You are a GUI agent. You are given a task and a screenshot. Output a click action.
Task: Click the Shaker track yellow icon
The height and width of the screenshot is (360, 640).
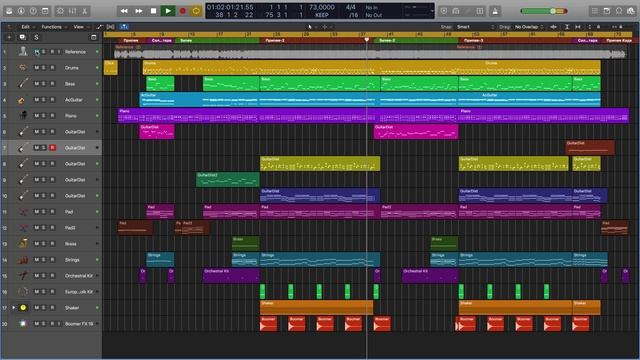point(23,307)
